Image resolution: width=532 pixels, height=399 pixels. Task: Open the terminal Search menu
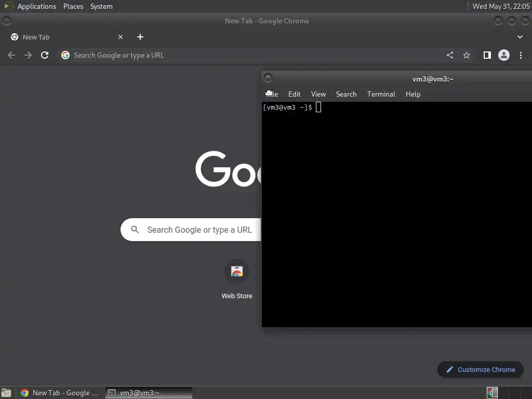(x=346, y=95)
